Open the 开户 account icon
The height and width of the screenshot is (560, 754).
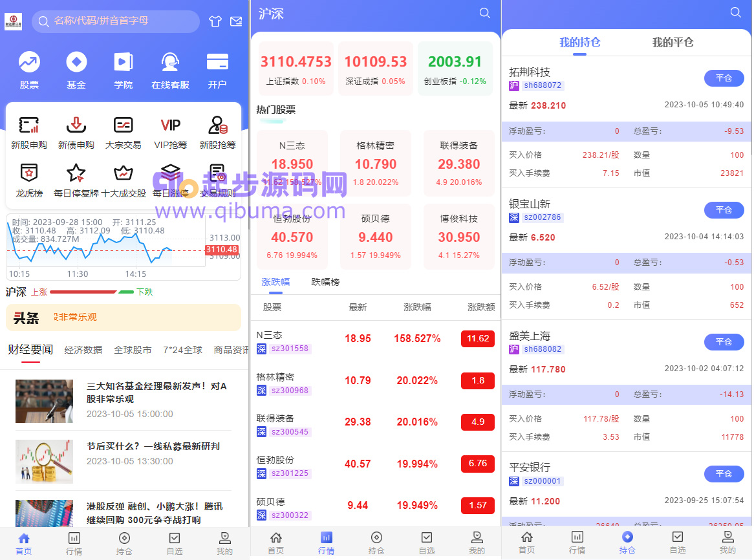pos(217,62)
